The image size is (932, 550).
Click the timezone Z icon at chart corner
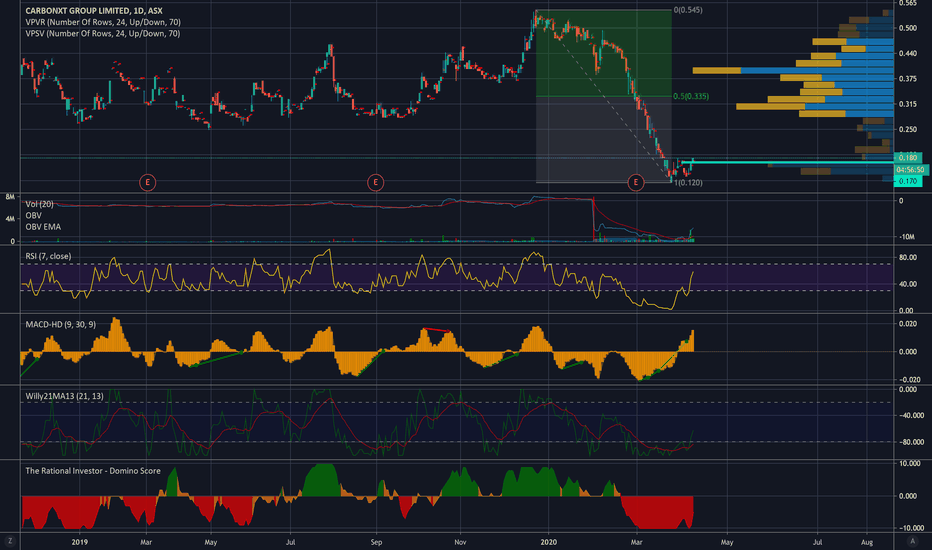(x=10, y=541)
